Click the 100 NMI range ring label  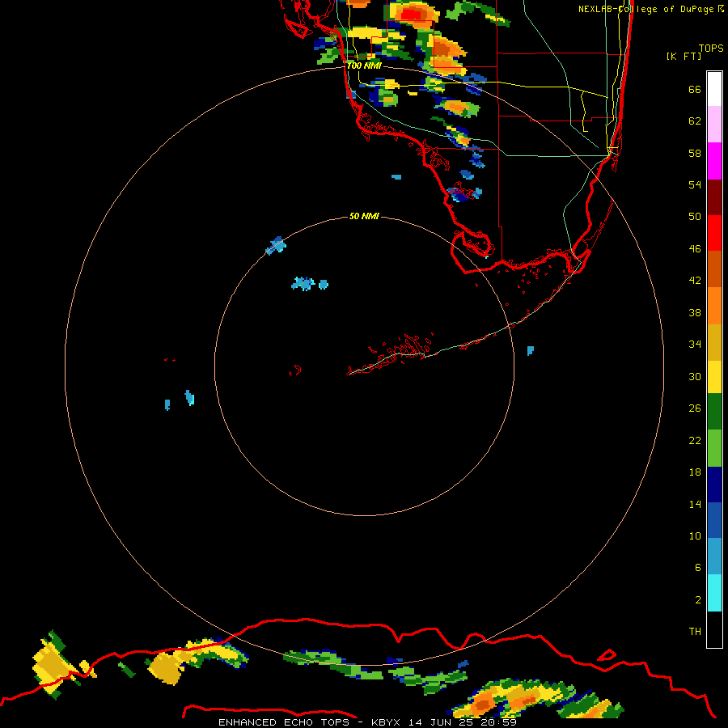click(x=363, y=66)
